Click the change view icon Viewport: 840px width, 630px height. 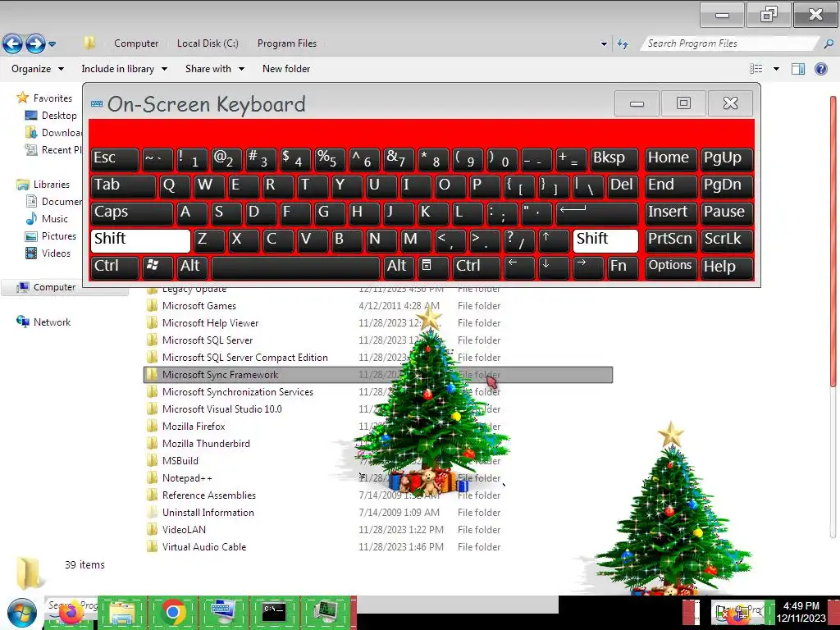pyautogui.click(x=756, y=69)
